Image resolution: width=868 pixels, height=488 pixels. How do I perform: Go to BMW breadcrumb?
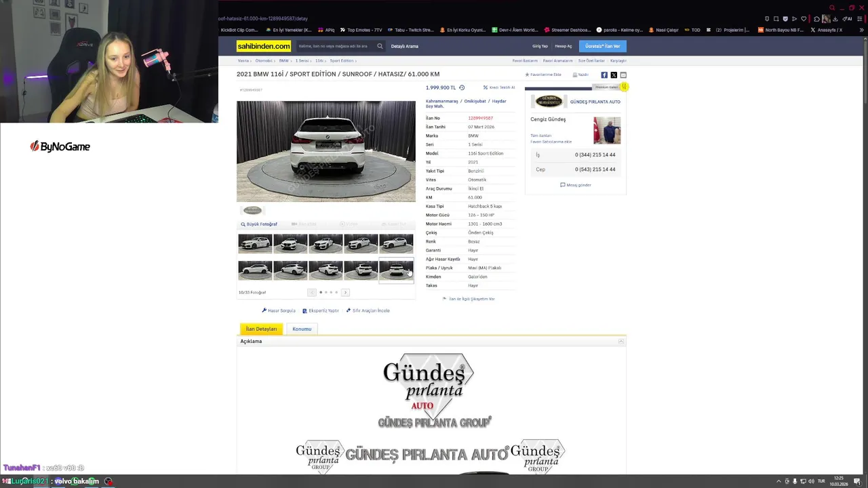pos(283,61)
